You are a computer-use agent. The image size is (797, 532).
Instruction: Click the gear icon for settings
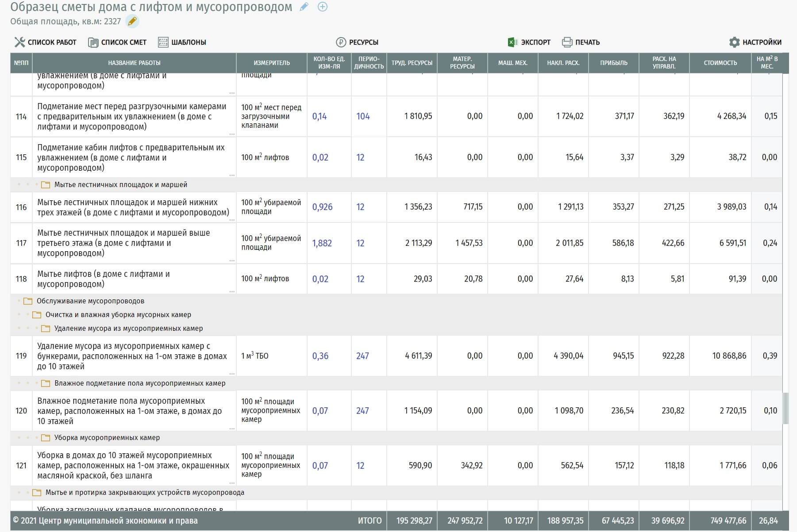734,42
